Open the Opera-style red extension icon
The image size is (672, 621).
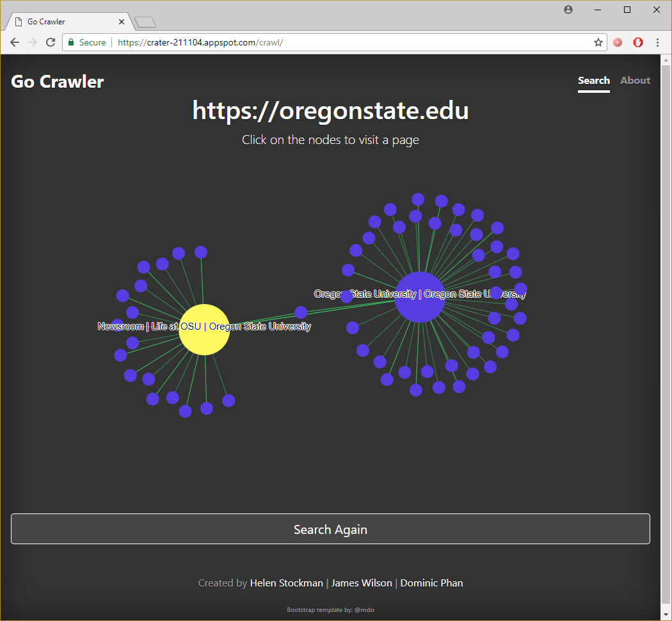pyautogui.click(x=638, y=42)
